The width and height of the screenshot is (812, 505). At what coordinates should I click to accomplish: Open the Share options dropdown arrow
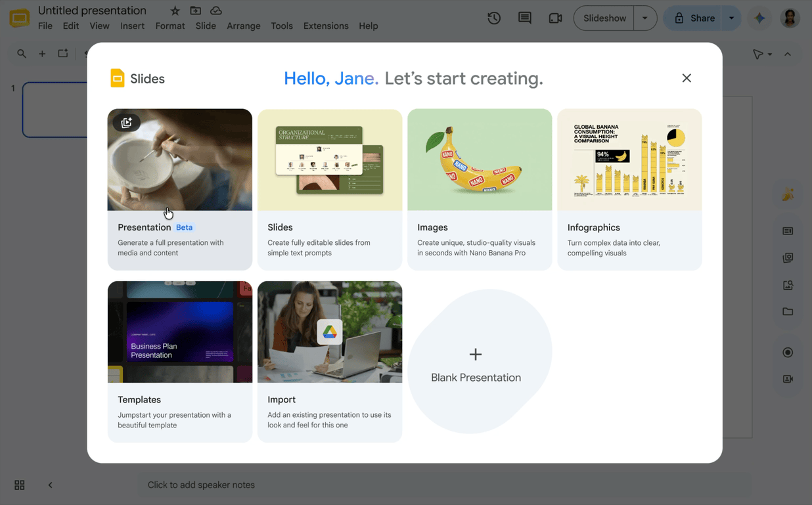(x=731, y=18)
